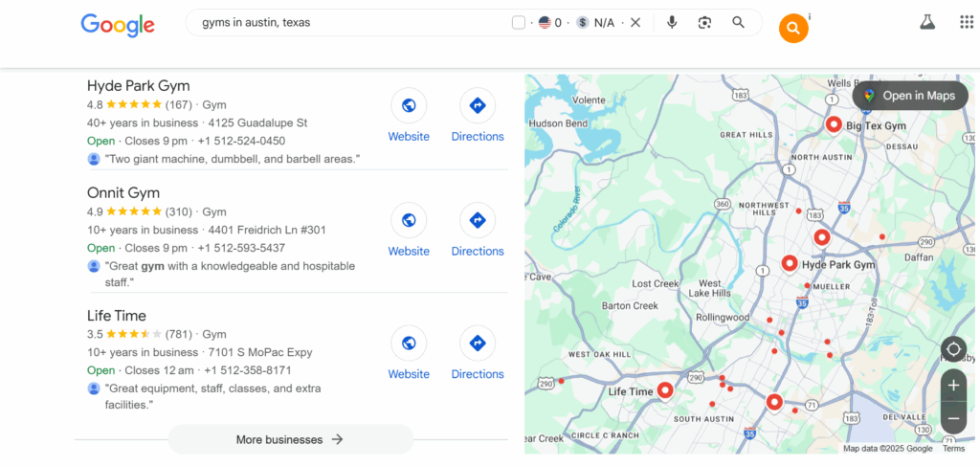This screenshot has height=466, width=980.
Task: Open Hyde Park Gym website globe icon
Action: click(409, 105)
